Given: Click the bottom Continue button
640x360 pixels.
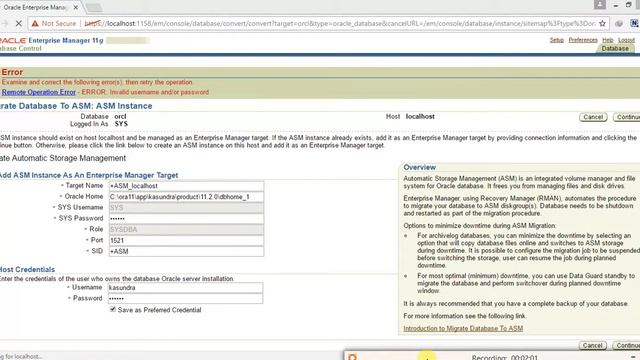Looking at the screenshot, I should coord(627,345).
